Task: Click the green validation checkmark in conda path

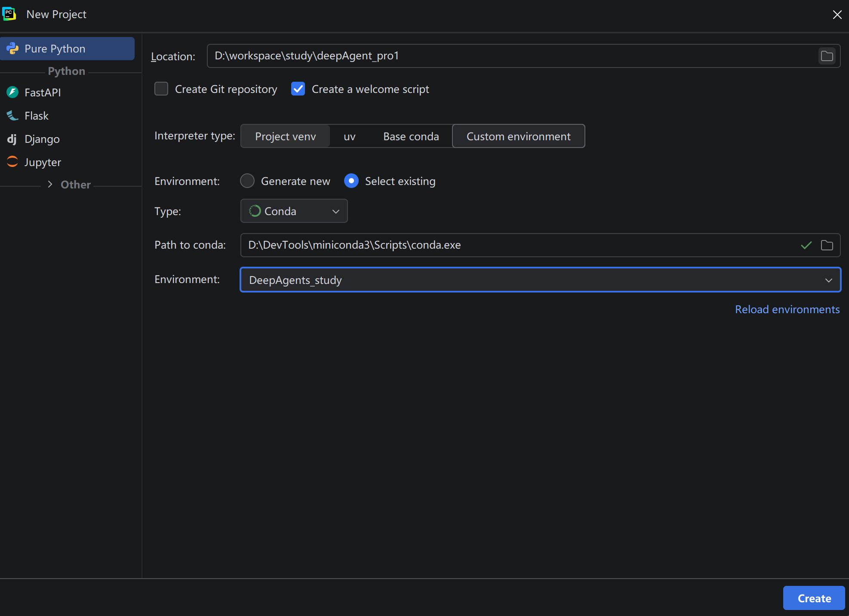Action: (x=806, y=245)
